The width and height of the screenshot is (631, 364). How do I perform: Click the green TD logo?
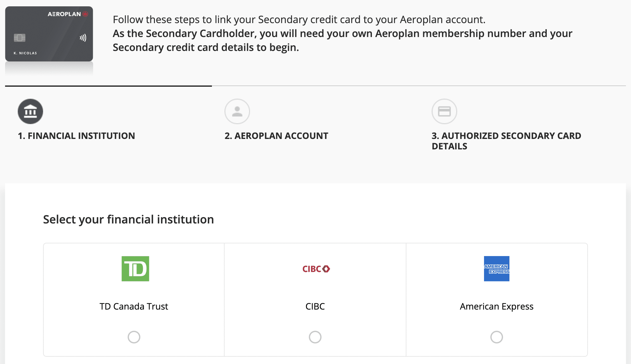(135, 269)
